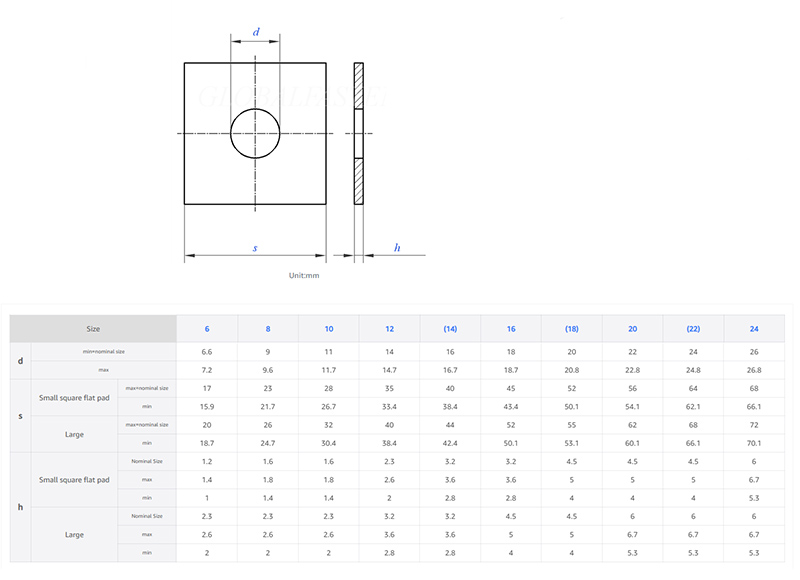Select the size 8 column header
Image resolution: width=800 pixels, height=580 pixels.
(x=268, y=328)
